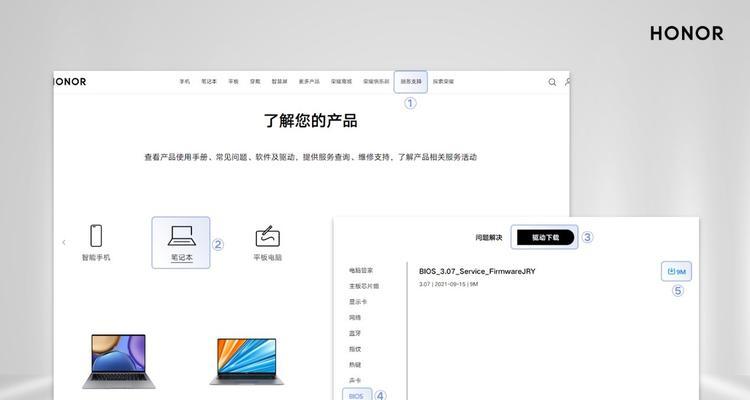Open the 服务支持 navigation menu item

[411, 82]
